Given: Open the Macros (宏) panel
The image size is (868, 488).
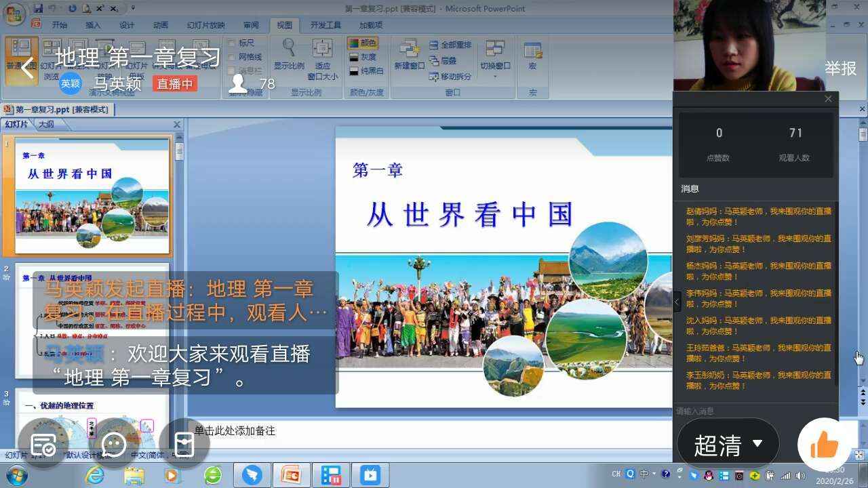Looking at the screenshot, I should click(532, 59).
